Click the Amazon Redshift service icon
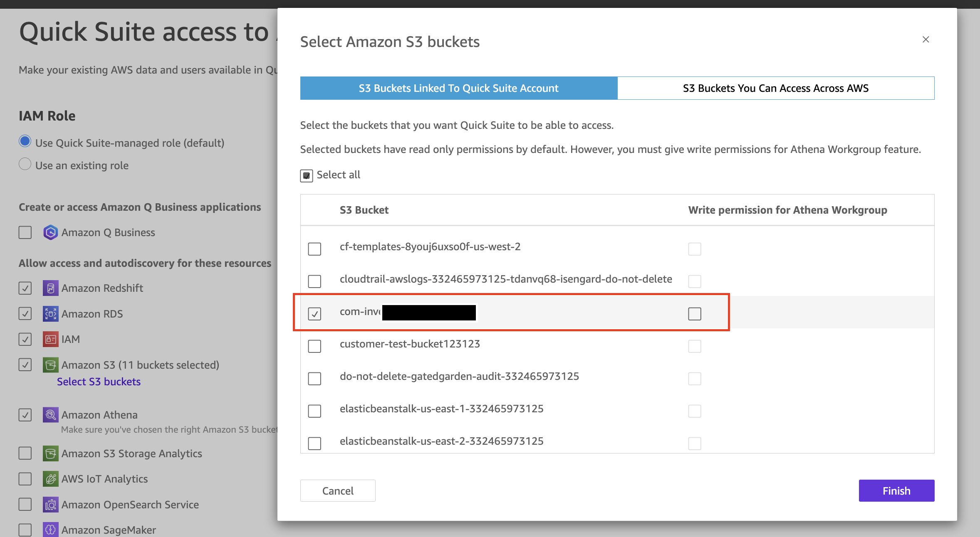 point(50,288)
